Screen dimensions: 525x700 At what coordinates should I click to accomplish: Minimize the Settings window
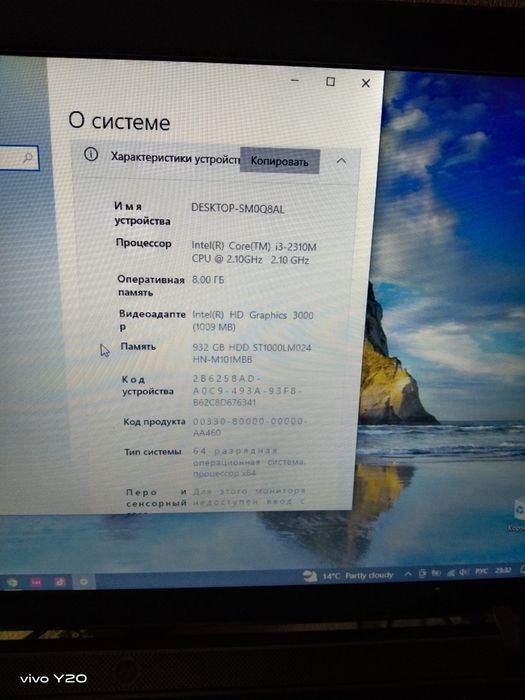tap(295, 81)
